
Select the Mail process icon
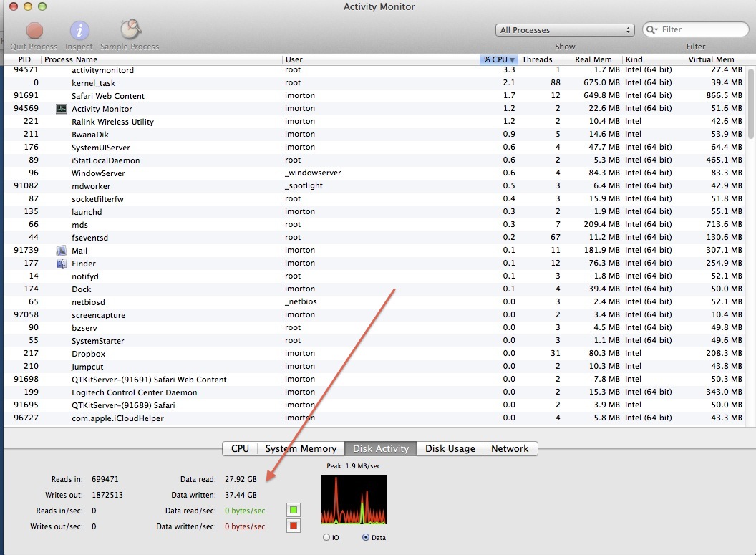62,251
